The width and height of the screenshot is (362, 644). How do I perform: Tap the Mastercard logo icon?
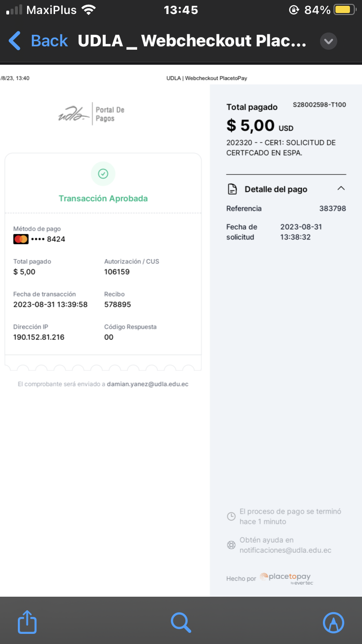point(21,239)
